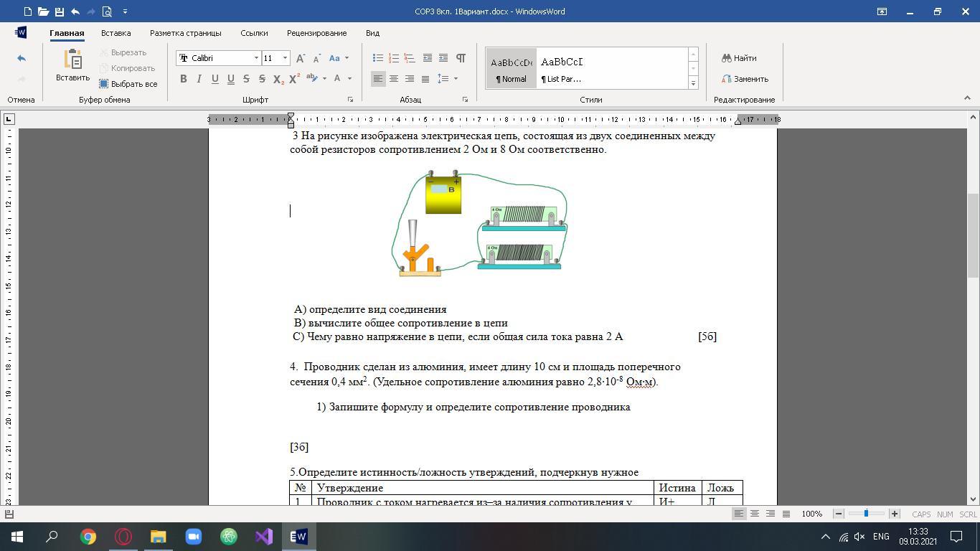Click the Выбрать все button
The width and height of the screenshot is (980, 551).
coord(128,84)
